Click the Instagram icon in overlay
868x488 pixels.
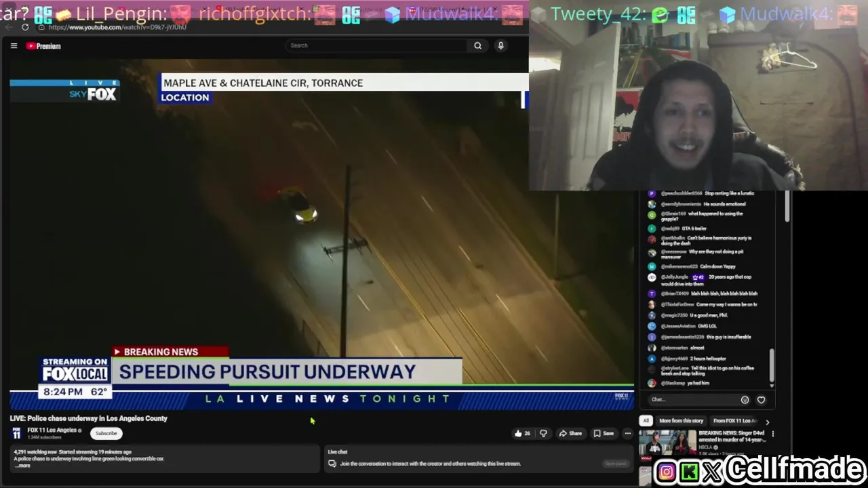666,472
